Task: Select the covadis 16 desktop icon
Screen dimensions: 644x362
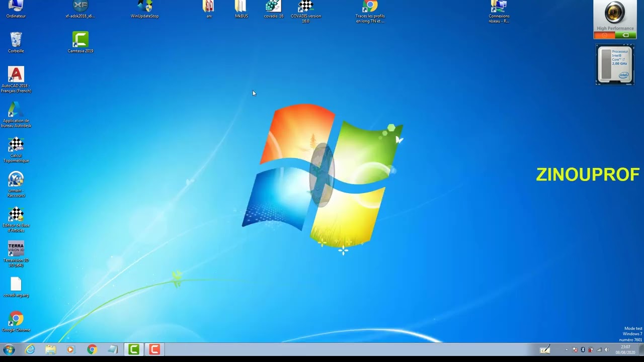Action: click(x=274, y=10)
